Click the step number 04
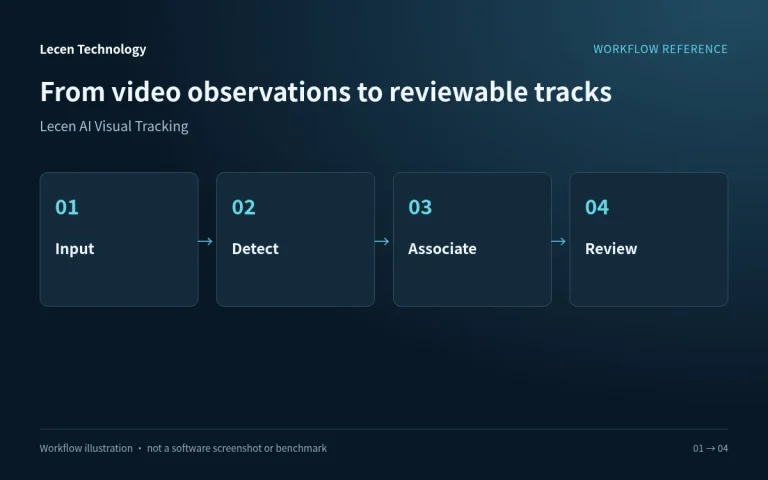The height and width of the screenshot is (480, 768). 597,207
